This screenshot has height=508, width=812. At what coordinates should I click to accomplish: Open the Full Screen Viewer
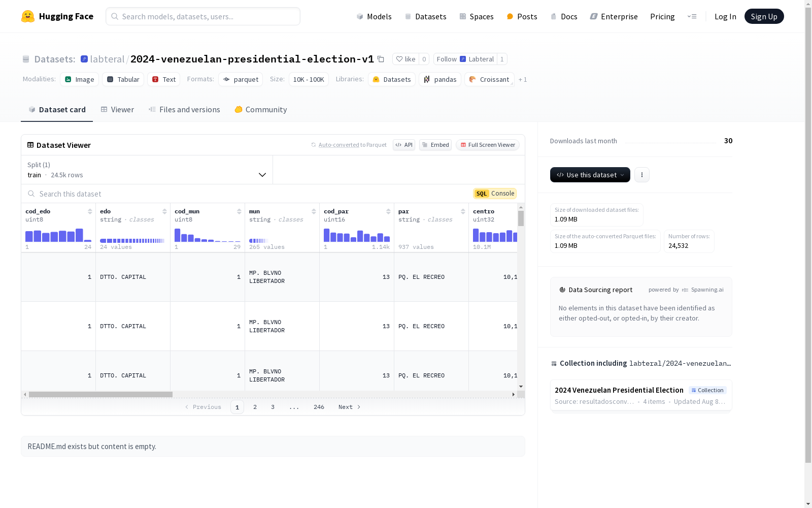(488, 145)
